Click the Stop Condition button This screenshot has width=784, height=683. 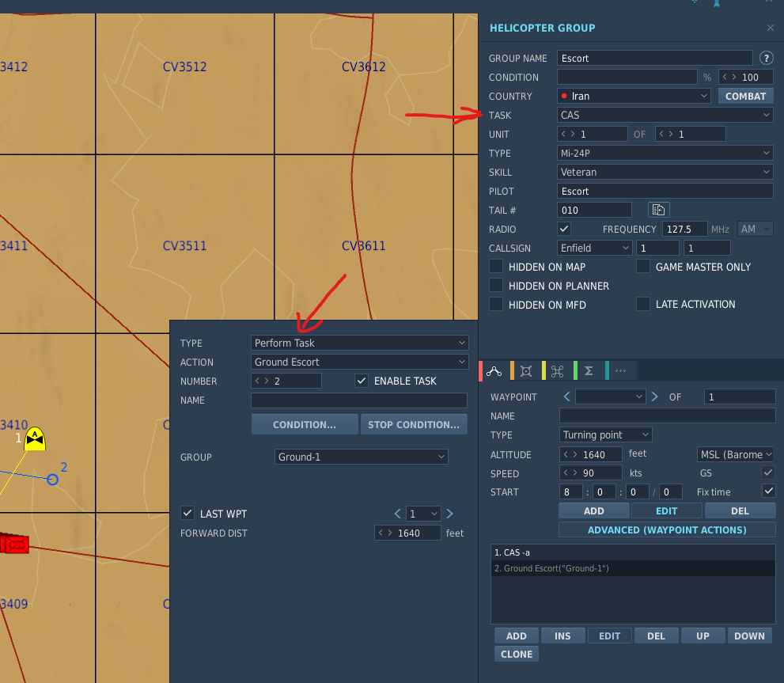(414, 424)
